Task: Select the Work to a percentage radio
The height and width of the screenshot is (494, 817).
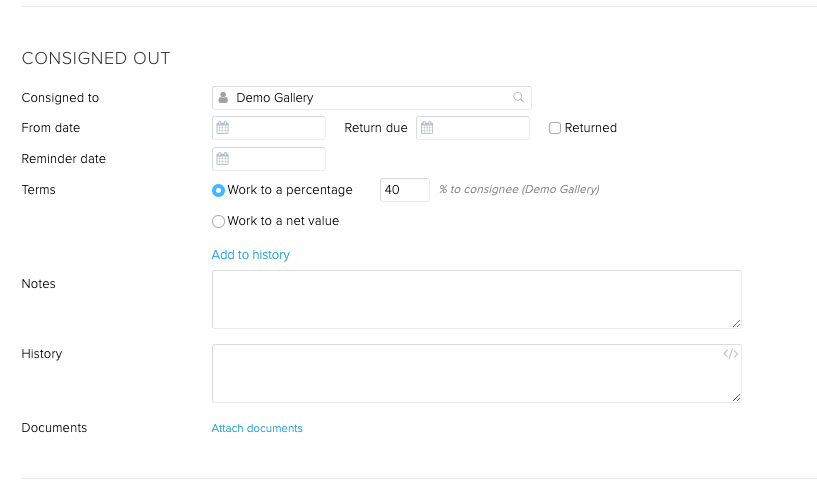Action: click(218, 190)
